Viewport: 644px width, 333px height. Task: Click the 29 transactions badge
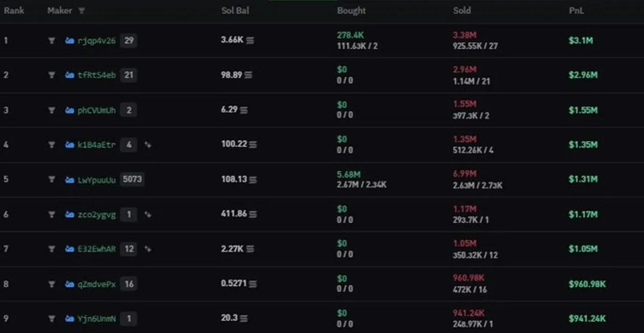128,40
